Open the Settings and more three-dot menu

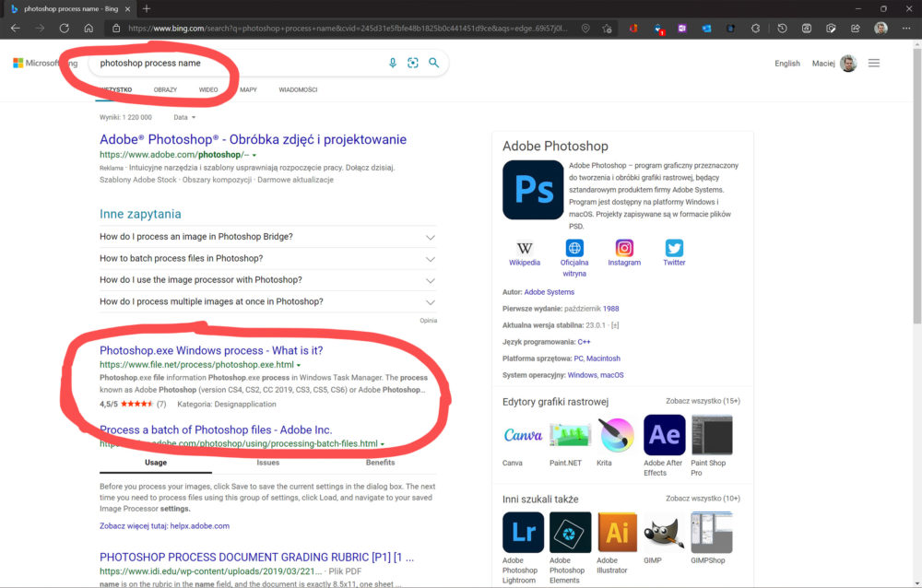(x=906, y=29)
